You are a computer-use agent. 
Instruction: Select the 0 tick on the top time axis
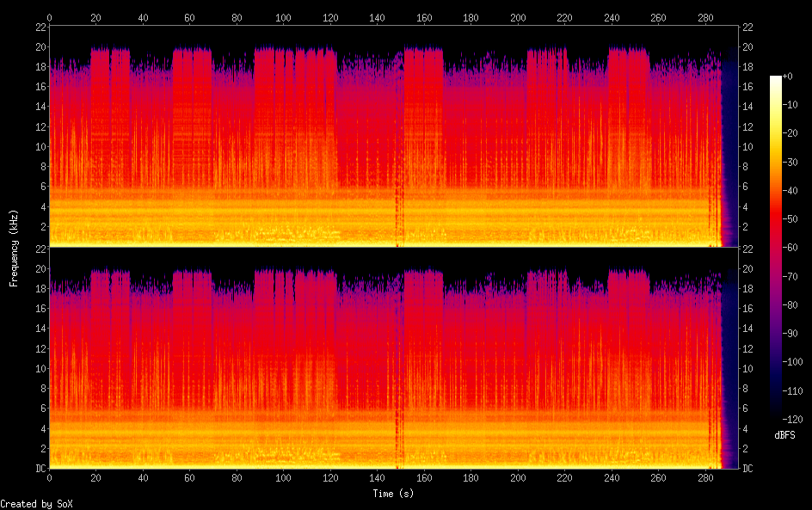coord(49,16)
